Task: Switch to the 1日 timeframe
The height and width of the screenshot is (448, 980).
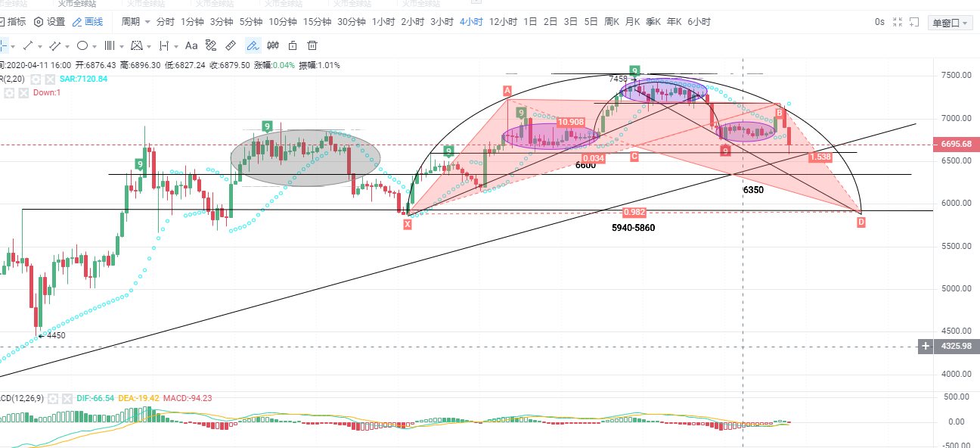Action: tap(531, 22)
